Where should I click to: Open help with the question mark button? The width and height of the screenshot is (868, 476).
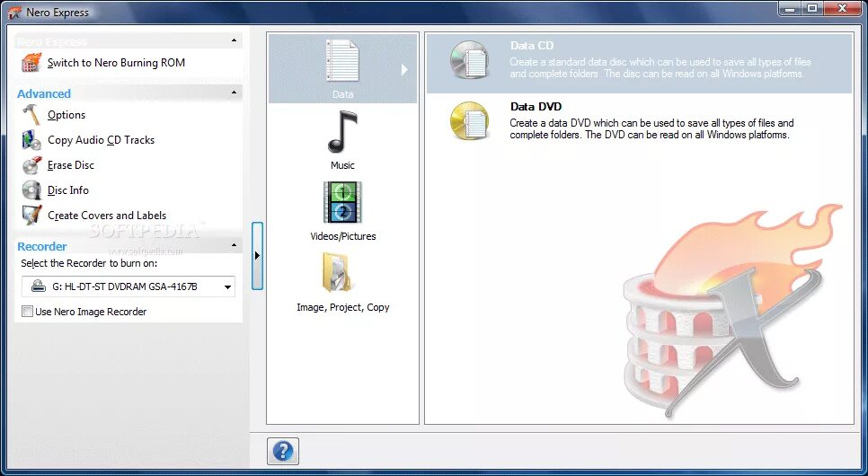pos(283,451)
